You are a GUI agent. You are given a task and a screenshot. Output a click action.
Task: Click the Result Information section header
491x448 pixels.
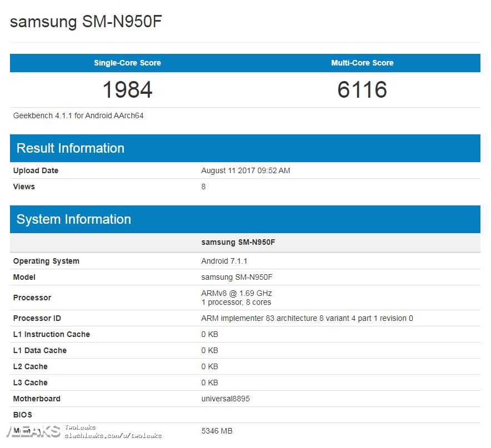click(x=71, y=148)
